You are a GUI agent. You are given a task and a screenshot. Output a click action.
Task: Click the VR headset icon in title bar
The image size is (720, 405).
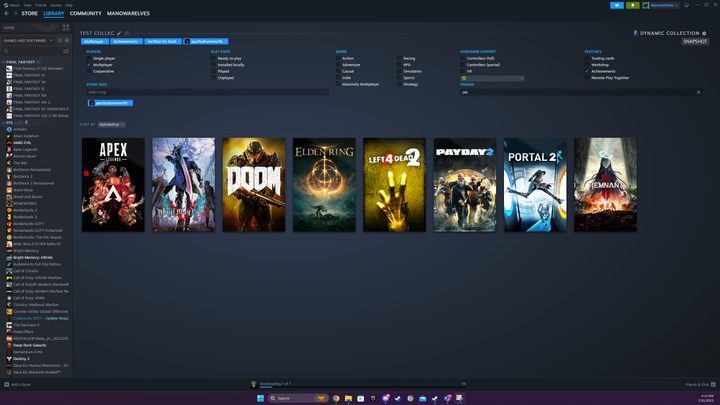click(686, 5)
